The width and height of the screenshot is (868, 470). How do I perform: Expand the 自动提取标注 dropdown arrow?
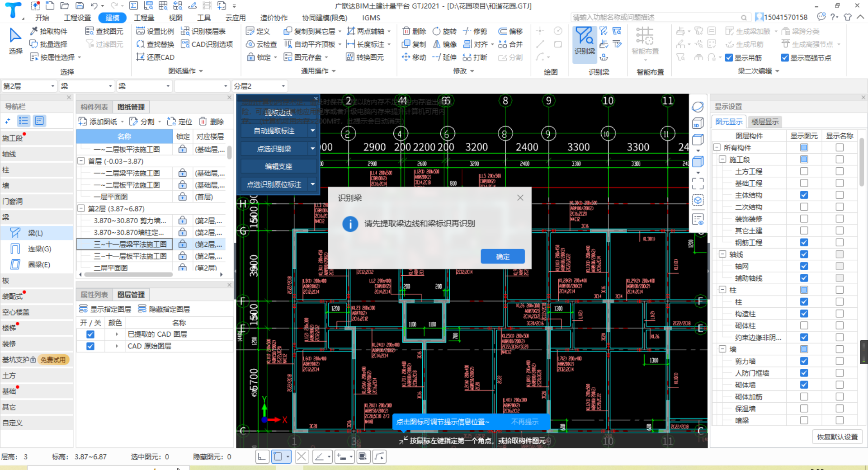[312, 131]
